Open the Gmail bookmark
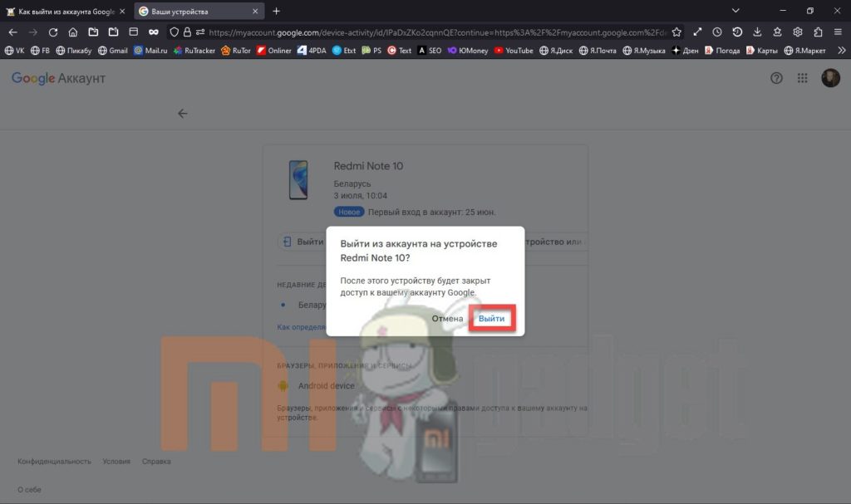Screen dimensions: 851x504 (x=113, y=51)
